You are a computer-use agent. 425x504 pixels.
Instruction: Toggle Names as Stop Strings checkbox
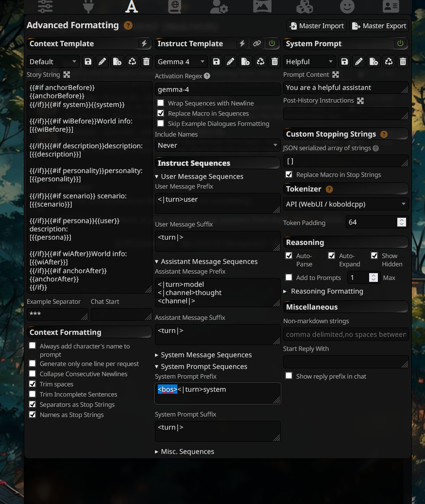tap(33, 414)
